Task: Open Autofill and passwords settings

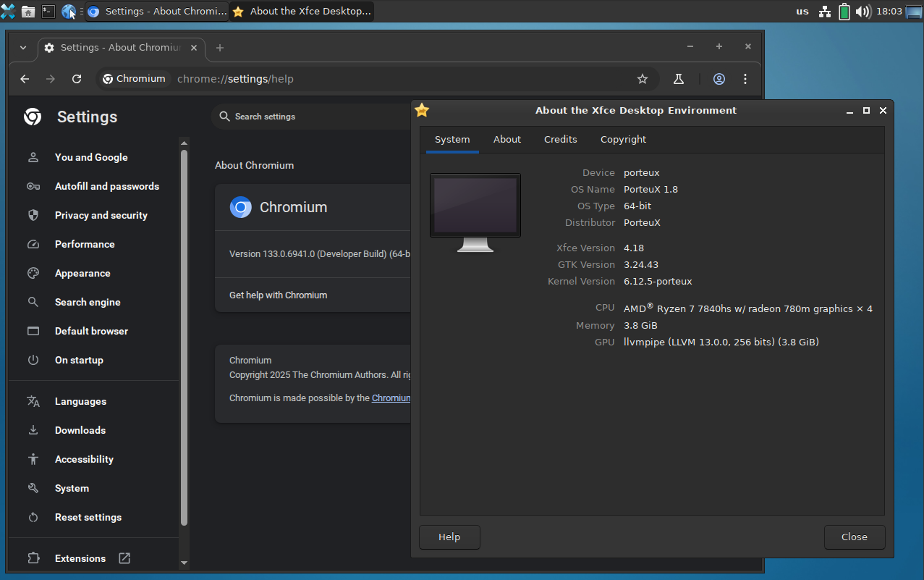Action: click(x=107, y=186)
